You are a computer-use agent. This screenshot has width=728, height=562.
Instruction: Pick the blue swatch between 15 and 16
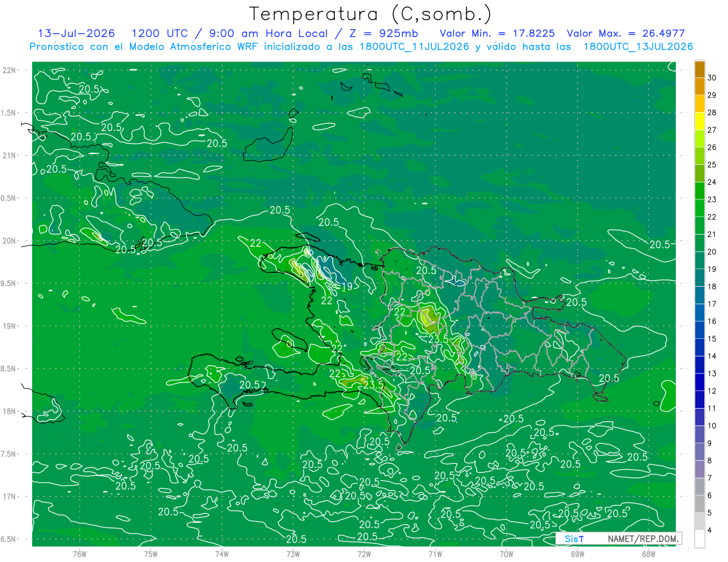pyautogui.click(x=699, y=330)
